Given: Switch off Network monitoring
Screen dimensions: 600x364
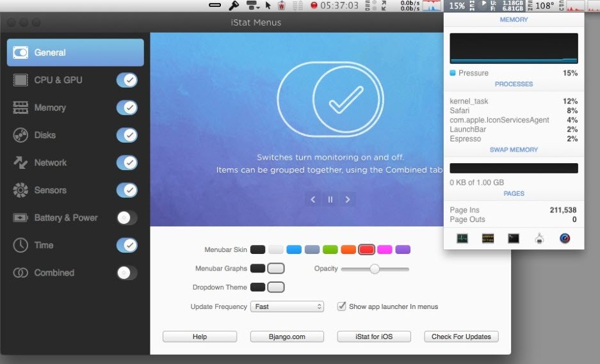Looking at the screenshot, I should (x=127, y=162).
